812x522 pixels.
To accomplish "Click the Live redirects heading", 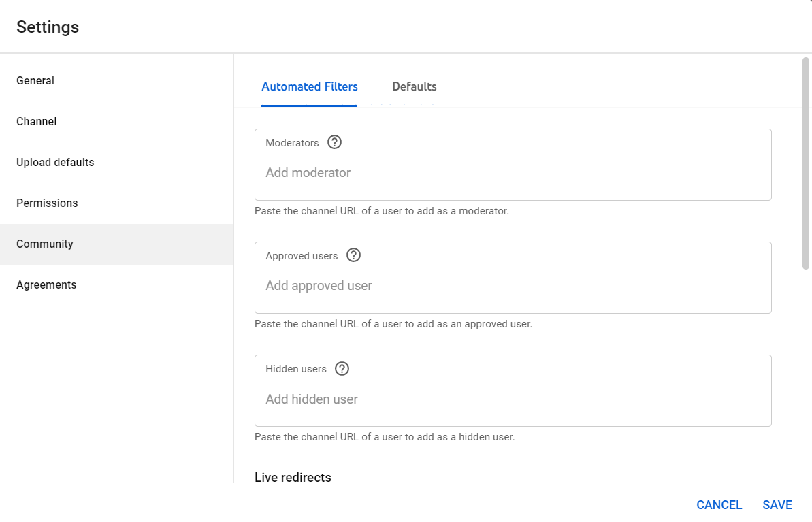I will click(x=293, y=478).
